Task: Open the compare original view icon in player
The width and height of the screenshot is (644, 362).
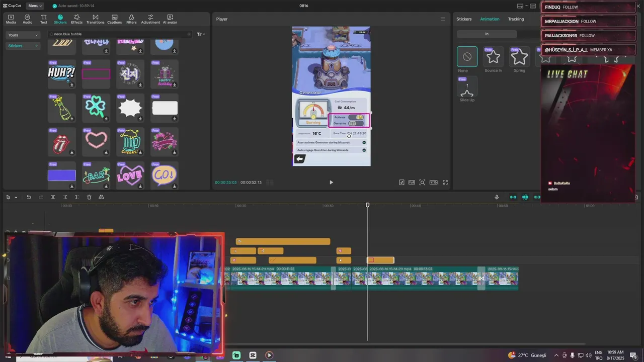Action: [x=401, y=183]
